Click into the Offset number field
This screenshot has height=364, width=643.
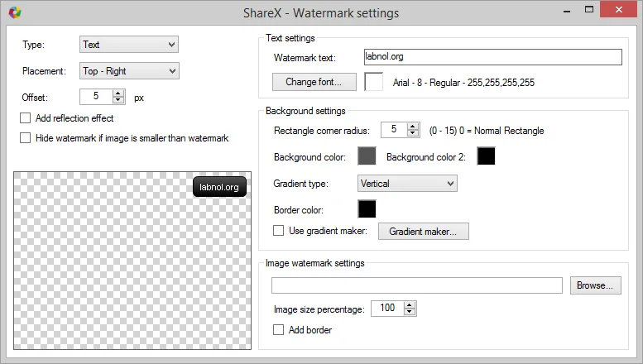(95, 96)
